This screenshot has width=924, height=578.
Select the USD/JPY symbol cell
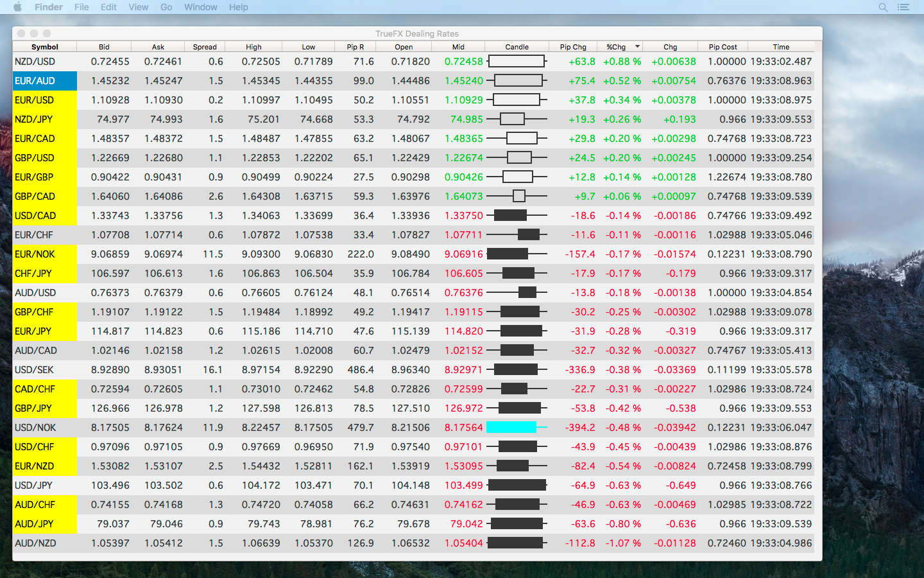pyautogui.click(x=45, y=486)
